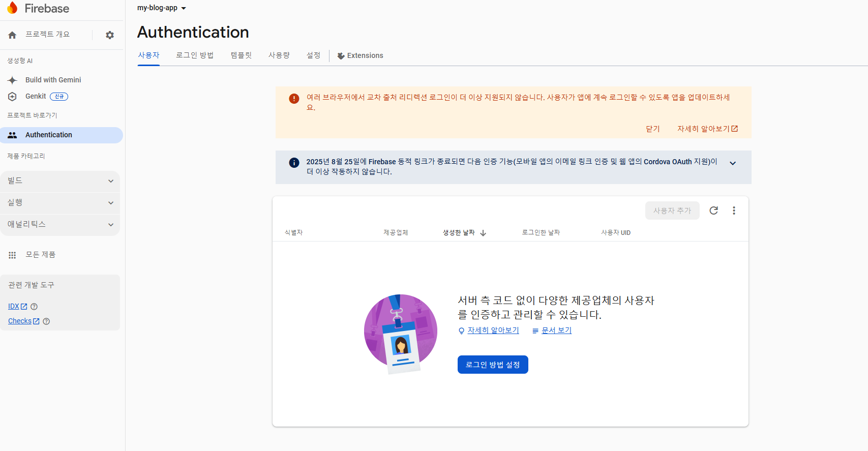Refresh the users list
This screenshot has height=451, width=868.
coord(713,211)
